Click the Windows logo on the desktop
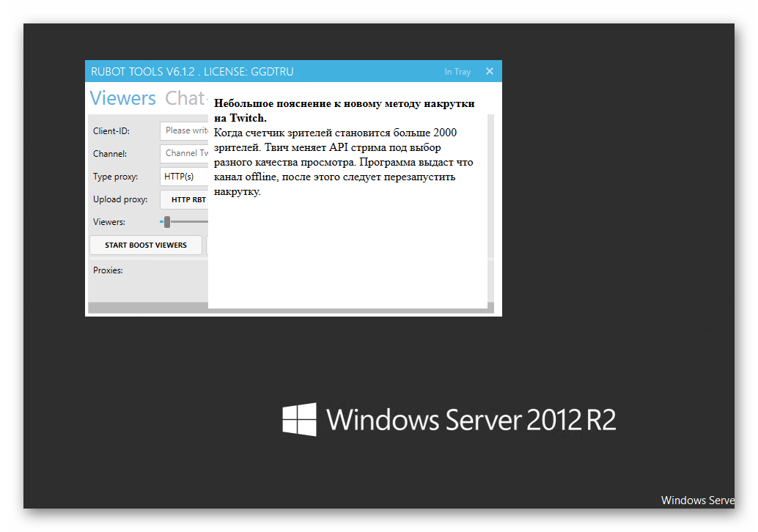Screen dimensions: 758x532 (x=299, y=419)
